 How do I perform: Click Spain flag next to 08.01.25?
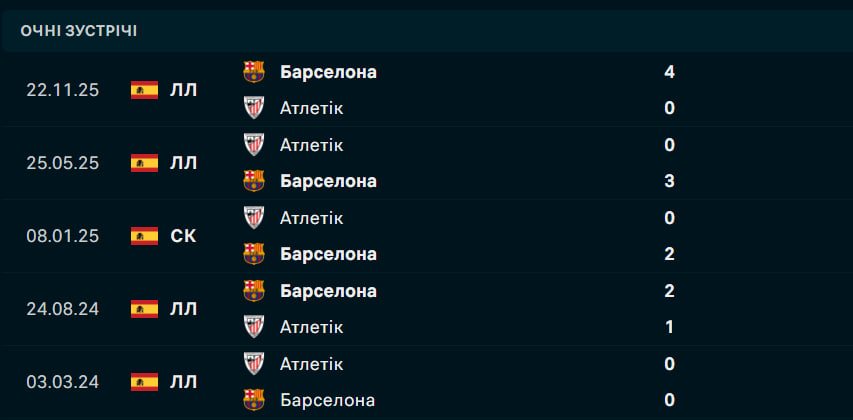145,236
